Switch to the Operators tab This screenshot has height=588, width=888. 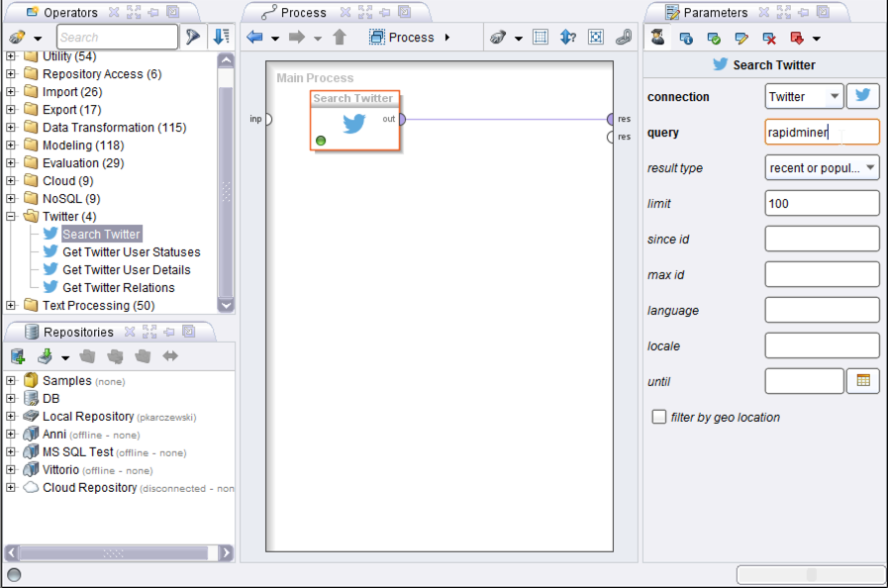69,13
